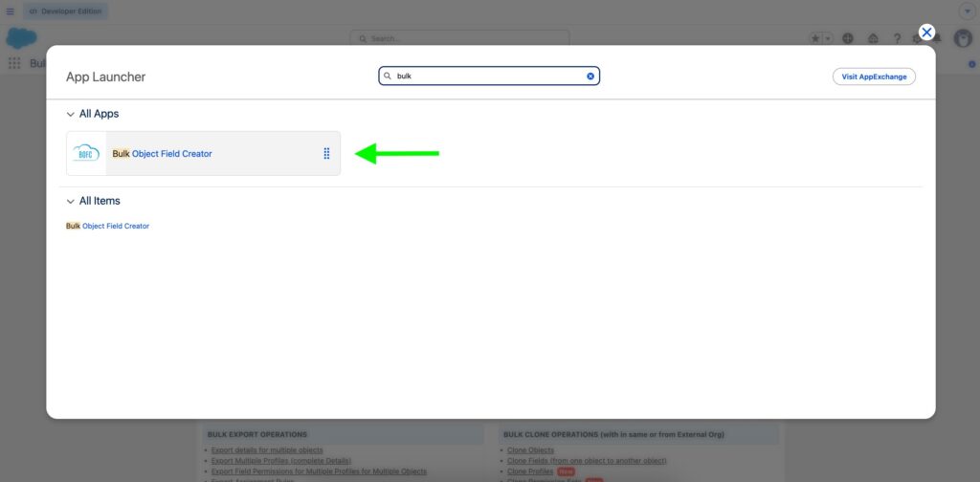Viewport: 980px width, 482px height.
Task: Open the hamburger menu in the top bar
Action: [x=10, y=11]
